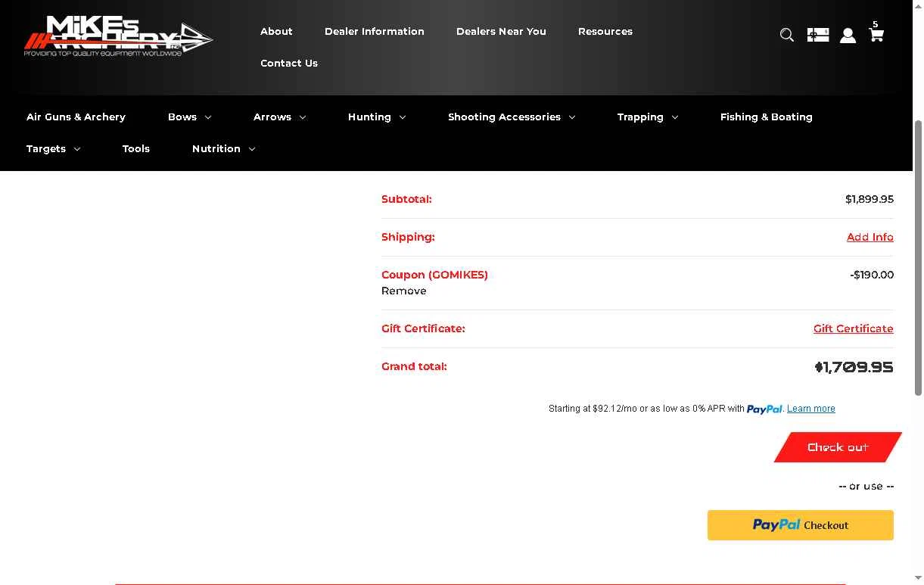Image resolution: width=924 pixels, height=585 pixels.
Task: Expand the Trapping dropdown chevron
Action: pyautogui.click(x=675, y=117)
